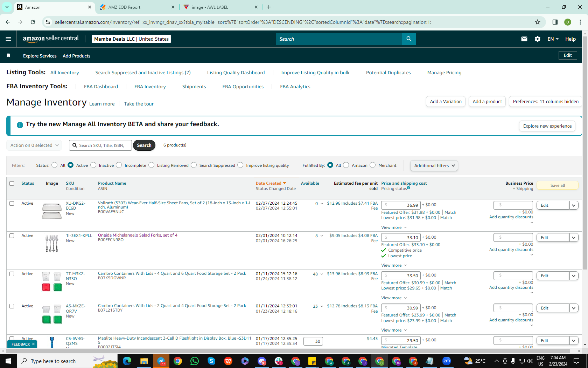
Task: Select Listing Removed status filter
Action: tap(151, 165)
